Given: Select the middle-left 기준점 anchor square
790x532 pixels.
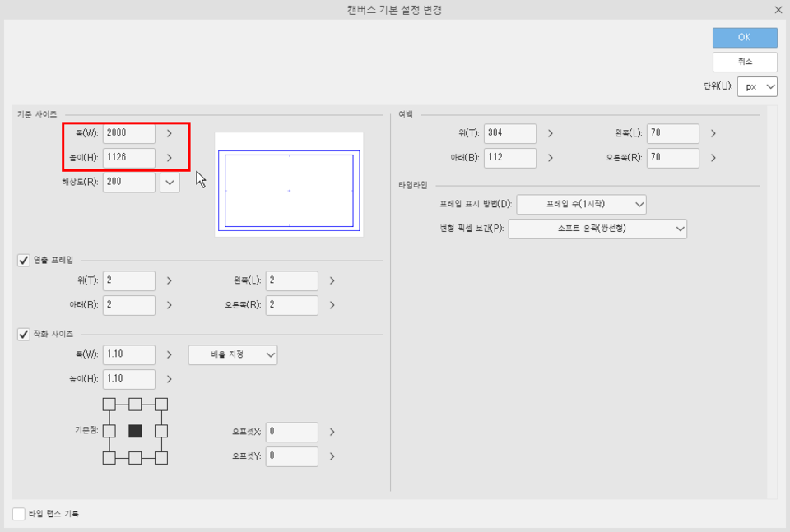Looking at the screenshot, I should click(x=109, y=431).
